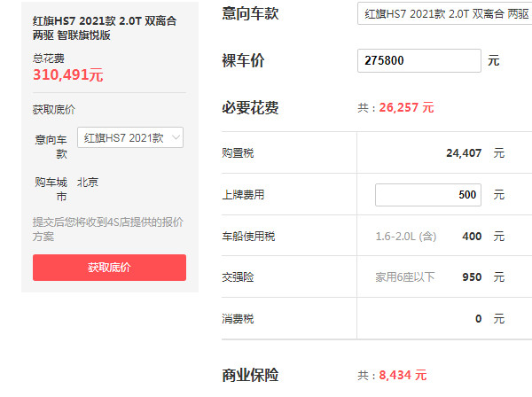
Task: Click the 北京 city value
Action: pyautogui.click(x=88, y=183)
